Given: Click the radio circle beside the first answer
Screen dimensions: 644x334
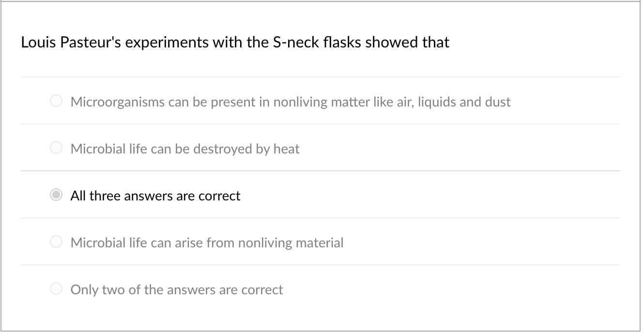Looking at the screenshot, I should tap(56, 101).
